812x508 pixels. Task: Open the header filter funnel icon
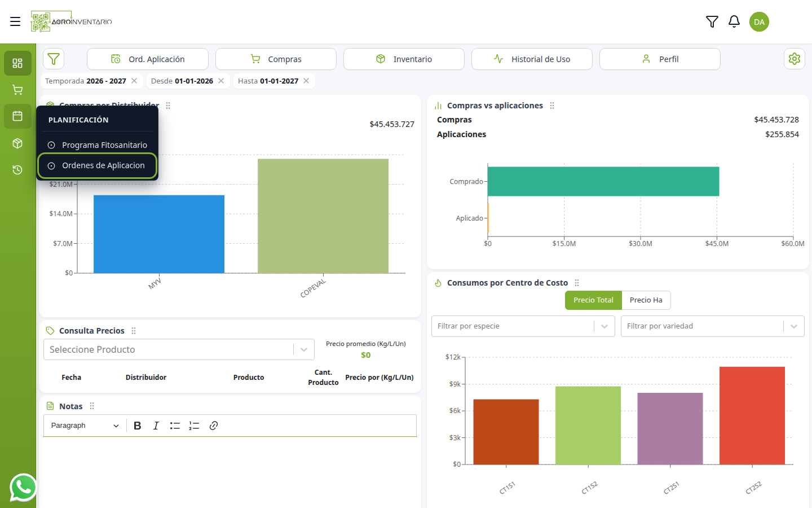[712, 21]
